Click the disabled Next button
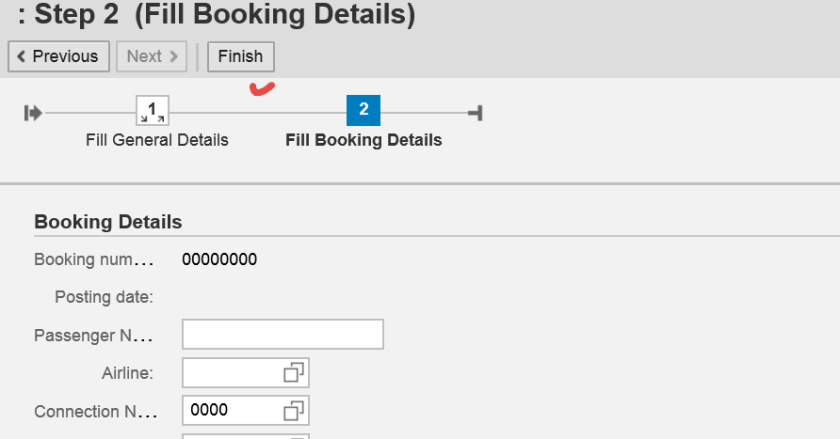This screenshot has width=840, height=439. 152,56
